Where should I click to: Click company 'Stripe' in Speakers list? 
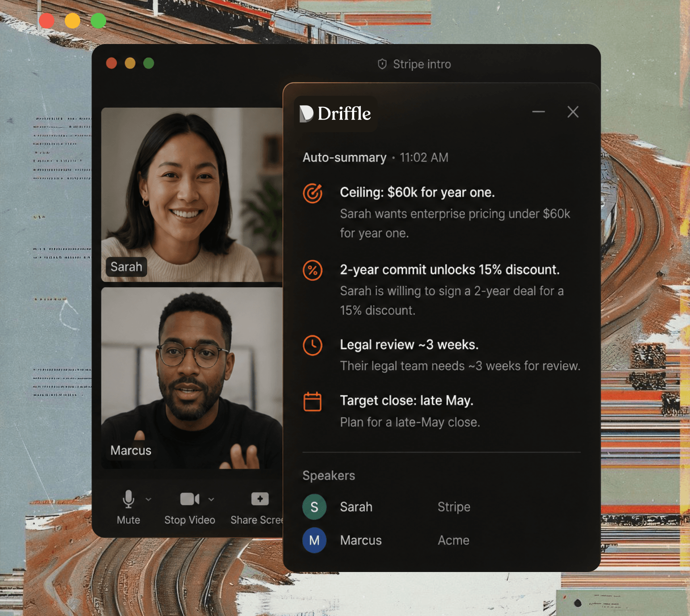[x=454, y=507]
